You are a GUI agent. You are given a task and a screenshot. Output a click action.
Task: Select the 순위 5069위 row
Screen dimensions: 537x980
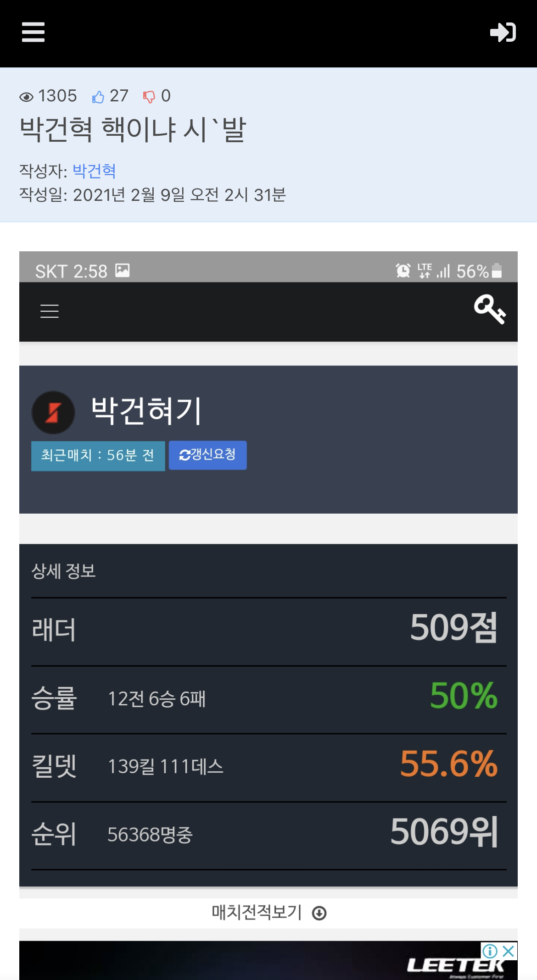pos(268,835)
